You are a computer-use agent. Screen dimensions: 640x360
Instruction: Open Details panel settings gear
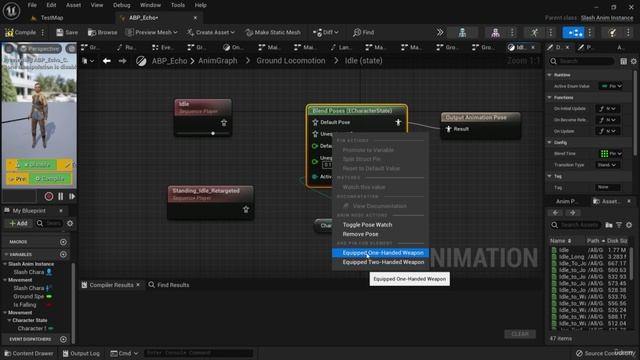pos(633,61)
